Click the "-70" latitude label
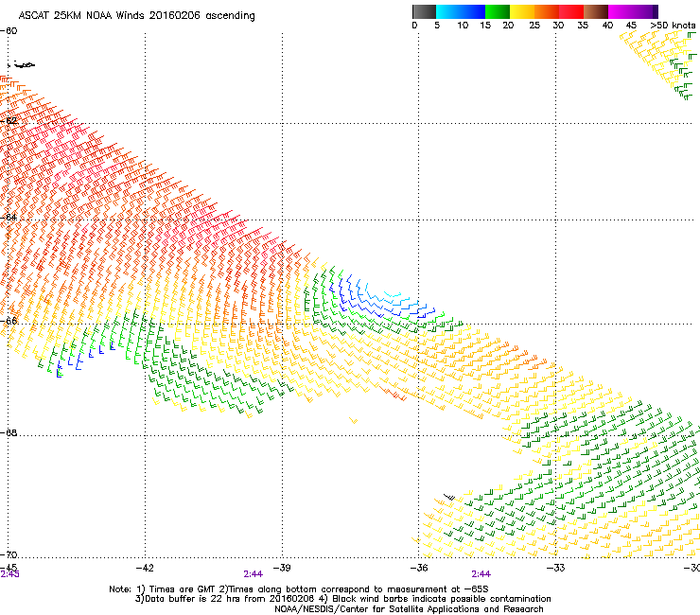 point(9,555)
